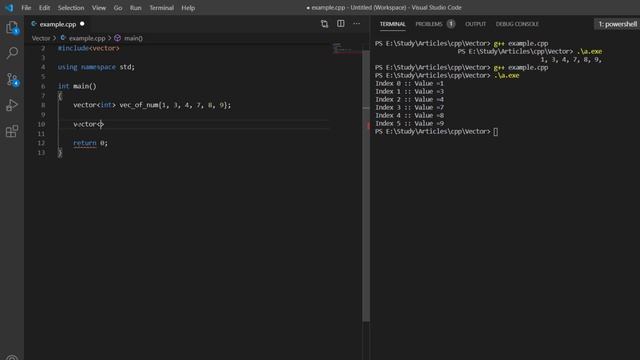Image resolution: width=640 pixels, height=360 pixels.
Task: Click the vec_of_num declaration line
Action: [x=152, y=105]
